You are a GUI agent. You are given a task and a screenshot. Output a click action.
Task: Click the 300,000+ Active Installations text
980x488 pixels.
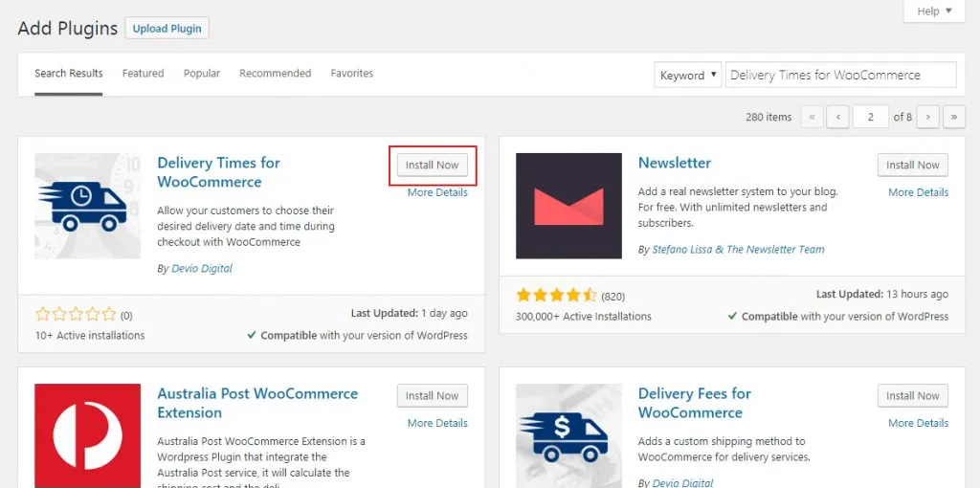[x=583, y=316]
